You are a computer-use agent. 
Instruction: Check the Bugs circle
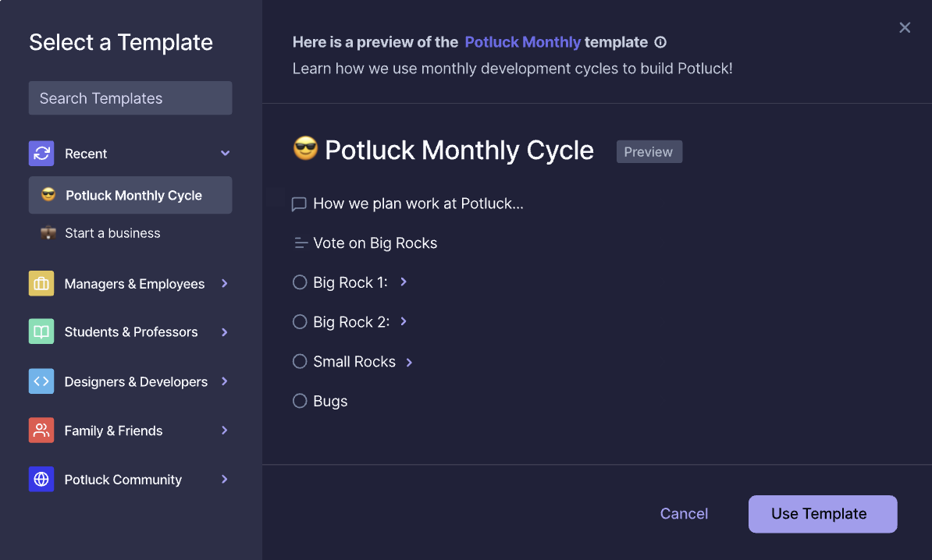tap(300, 401)
